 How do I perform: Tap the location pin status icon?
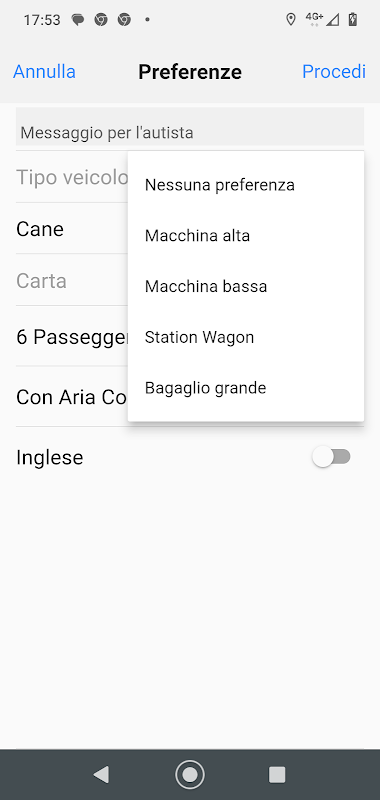(291, 20)
